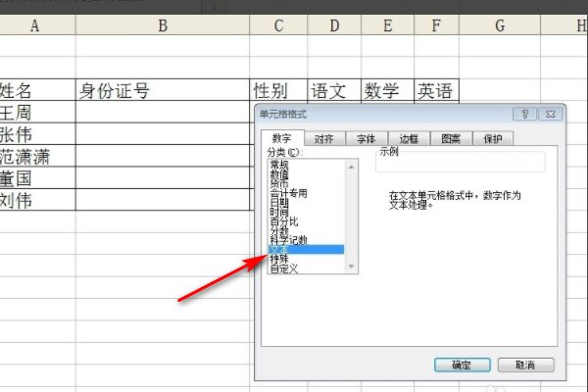Open the 边框 tab
This screenshot has height=392, width=588.
point(409,139)
